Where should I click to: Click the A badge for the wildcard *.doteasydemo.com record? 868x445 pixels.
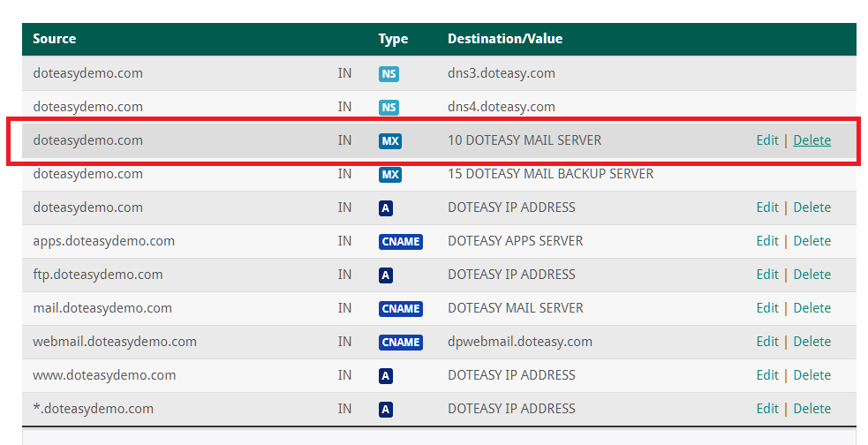pyautogui.click(x=385, y=410)
